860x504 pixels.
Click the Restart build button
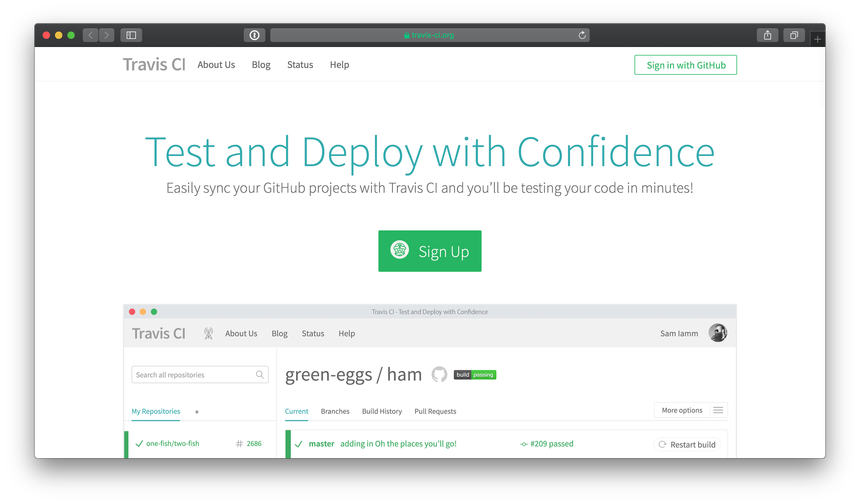687,444
